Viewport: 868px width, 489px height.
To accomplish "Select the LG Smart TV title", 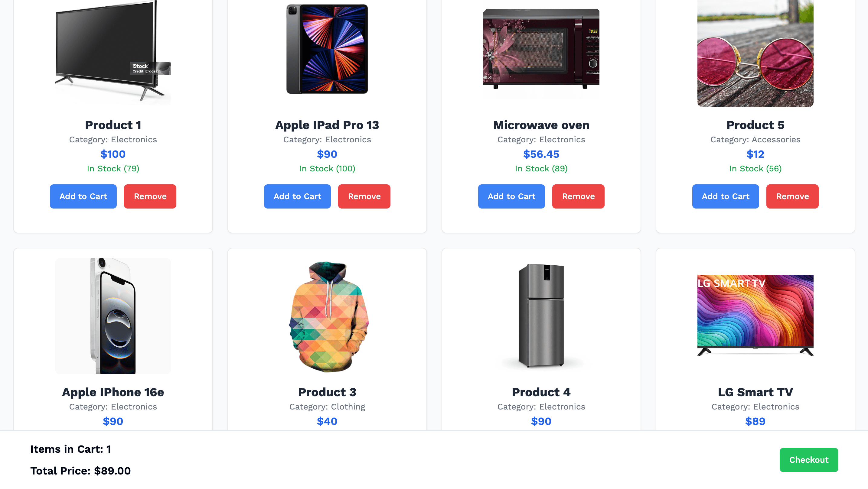I will (x=755, y=392).
